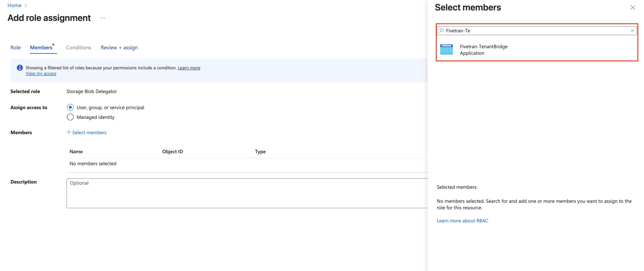Click the Add role assignment heading

pyautogui.click(x=49, y=18)
